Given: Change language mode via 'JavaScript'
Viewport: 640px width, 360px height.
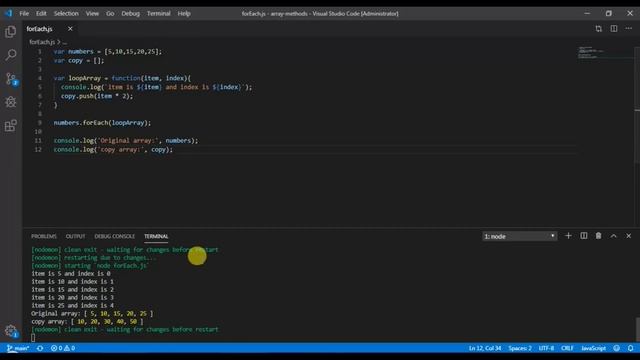Looking at the screenshot, I should click(593, 348).
